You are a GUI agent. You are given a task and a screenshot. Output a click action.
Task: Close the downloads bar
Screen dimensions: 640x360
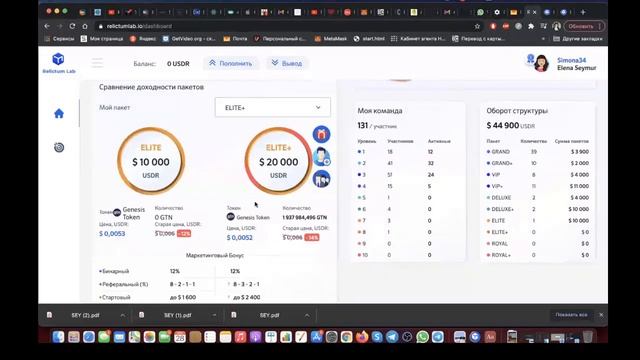[x=601, y=315]
